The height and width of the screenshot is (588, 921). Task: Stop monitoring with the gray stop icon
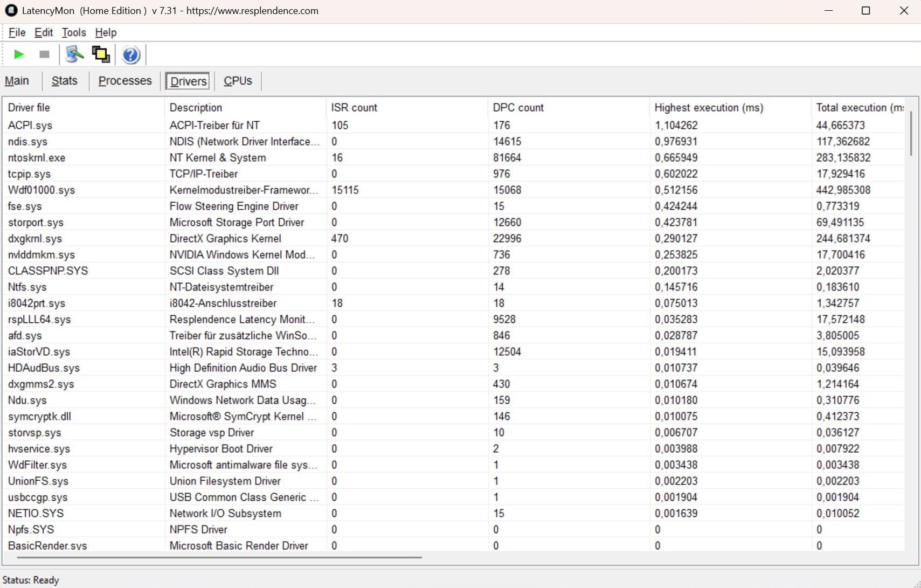[x=45, y=54]
